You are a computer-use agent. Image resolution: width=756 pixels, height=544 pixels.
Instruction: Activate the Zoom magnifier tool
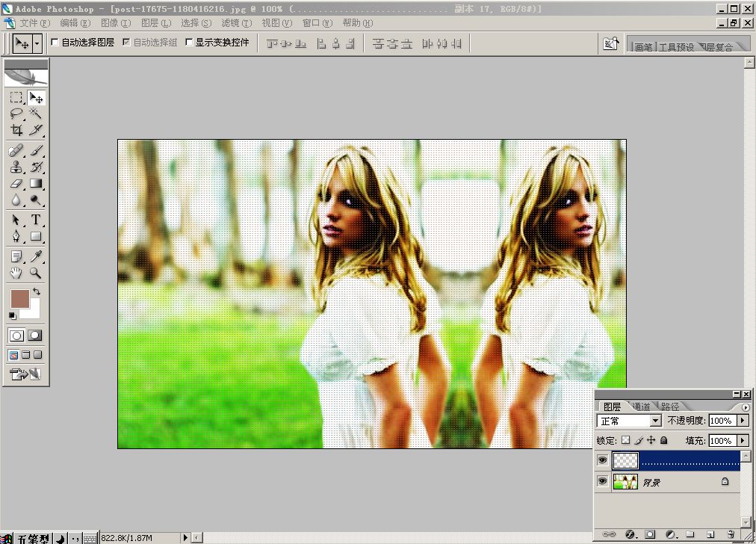[35, 273]
